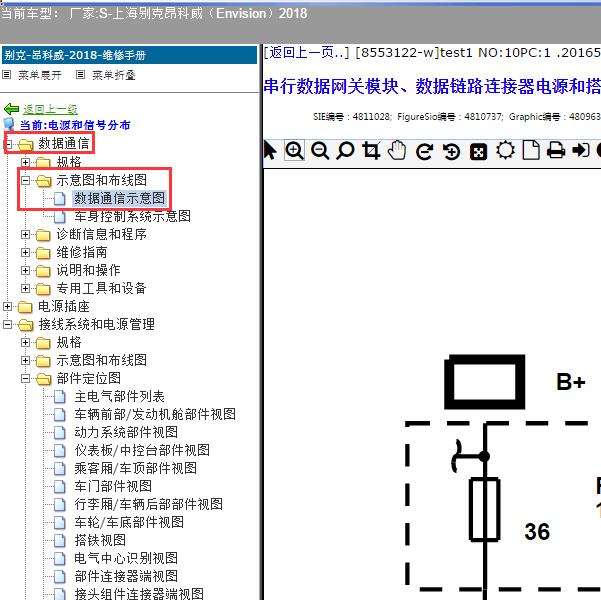Screen dimensions: 601x600
Task: Expand the 说明和操作 folder
Action: point(26,270)
